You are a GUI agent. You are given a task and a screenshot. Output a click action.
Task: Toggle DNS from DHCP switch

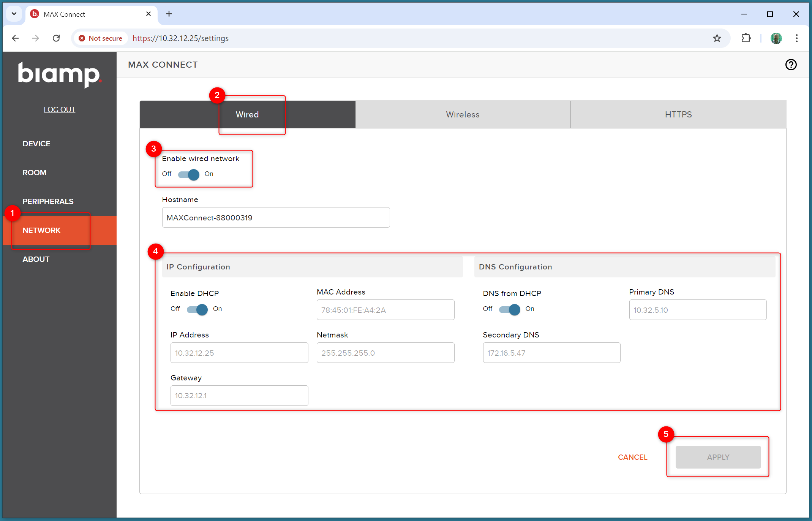[x=509, y=309]
